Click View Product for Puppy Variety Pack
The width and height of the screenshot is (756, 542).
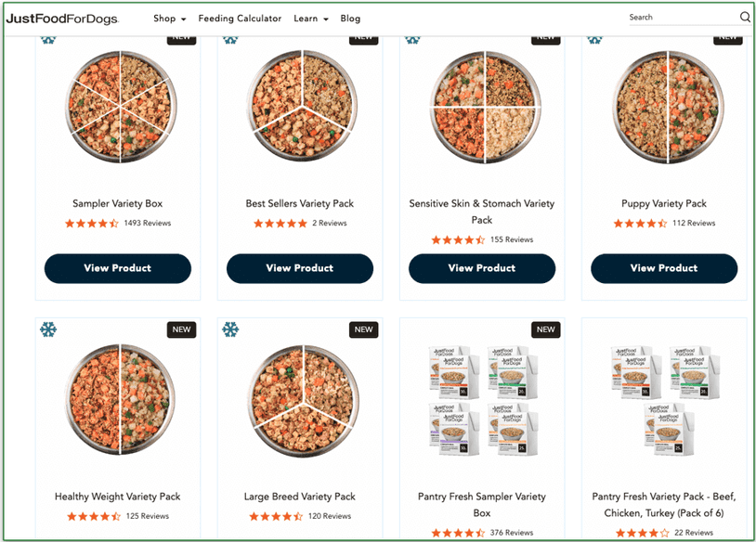pos(664,268)
